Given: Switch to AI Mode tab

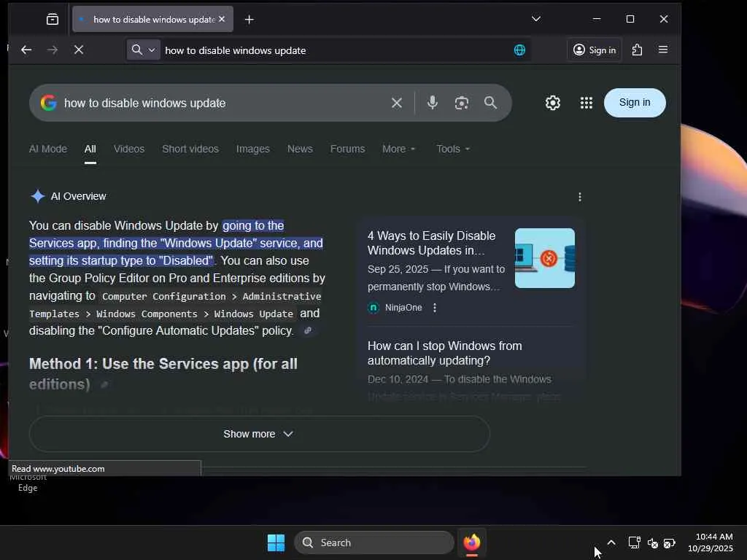Looking at the screenshot, I should tap(47, 149).
